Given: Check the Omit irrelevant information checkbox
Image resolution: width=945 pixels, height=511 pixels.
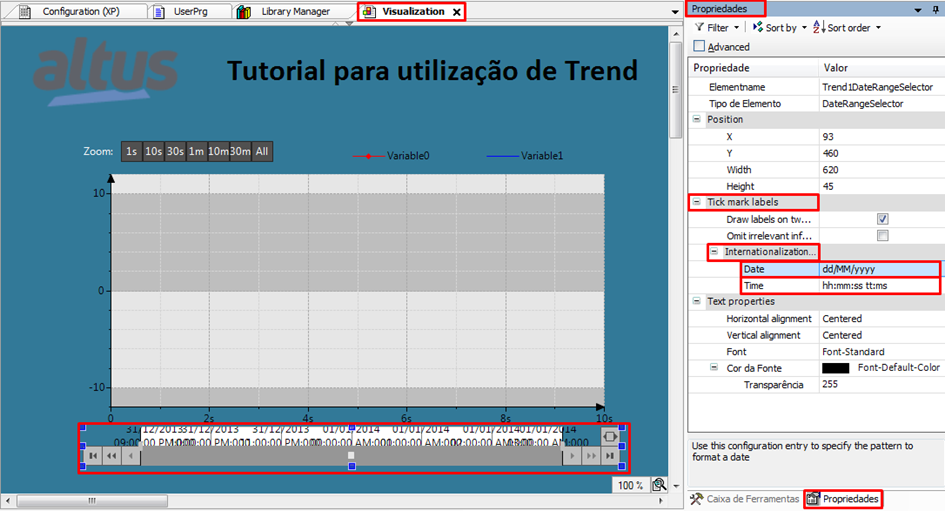Looking at the screenshot, I should point(882,236).
